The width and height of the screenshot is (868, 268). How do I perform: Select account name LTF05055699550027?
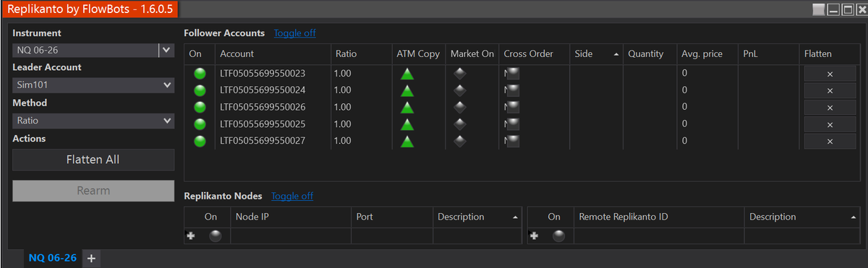[x=263, y=141]
